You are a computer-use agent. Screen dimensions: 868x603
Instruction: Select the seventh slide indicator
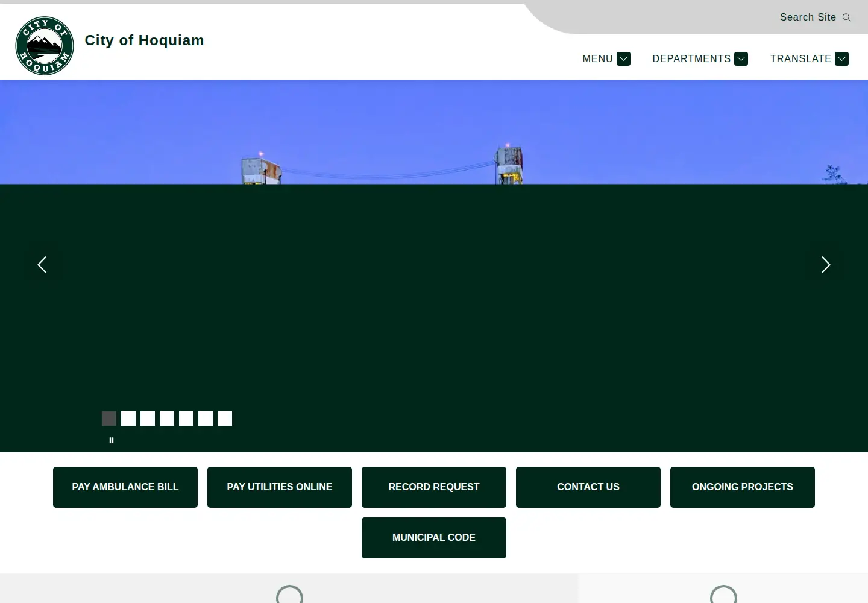pyautogui.click(x=225, y=418)
